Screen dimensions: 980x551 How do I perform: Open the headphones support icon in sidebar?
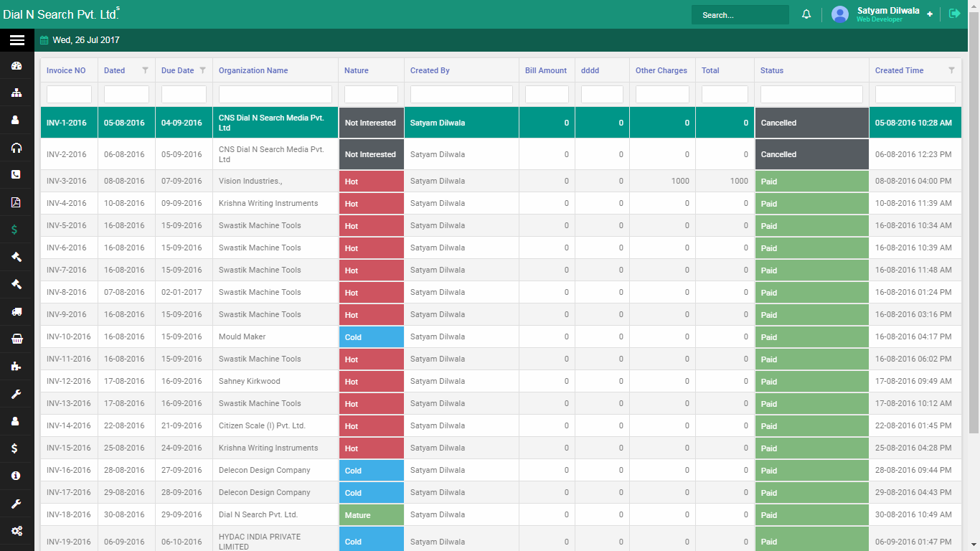click(17, 148)
